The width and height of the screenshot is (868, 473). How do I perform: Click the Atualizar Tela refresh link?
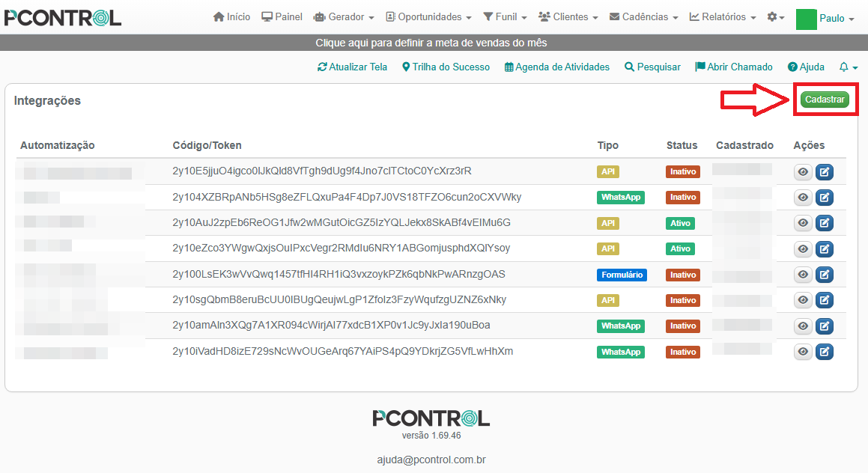tap(352, 67)
